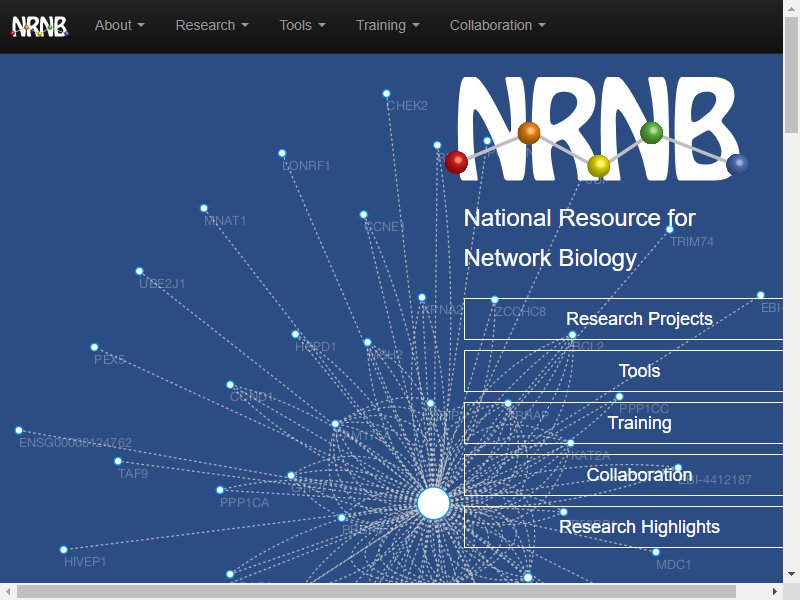Select the EBI-4412187 label

click(x=715, y=480)
